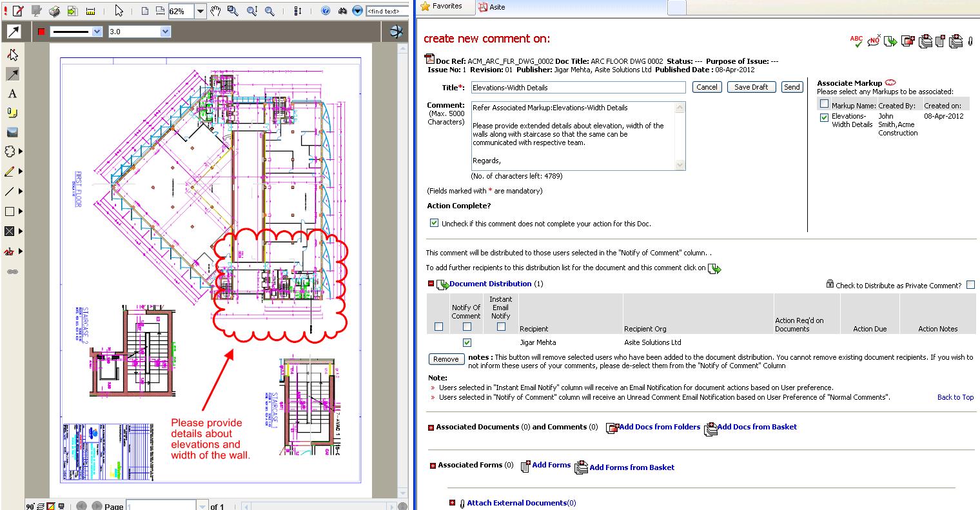Open the Favorites menu
This screenshot has height=510, width=980.
[x=442, y=6]
